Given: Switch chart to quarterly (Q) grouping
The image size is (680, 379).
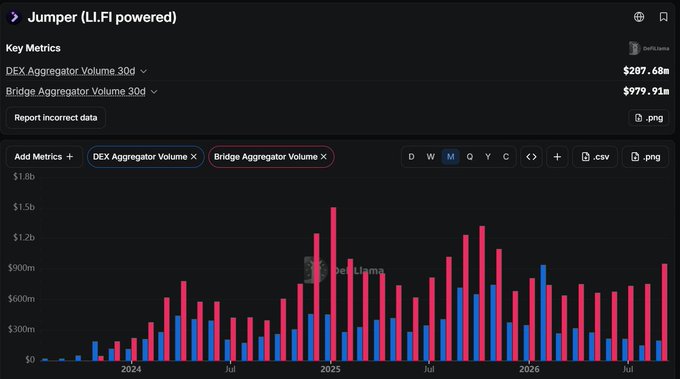Looking at the screenshot, I should point(470,157).
